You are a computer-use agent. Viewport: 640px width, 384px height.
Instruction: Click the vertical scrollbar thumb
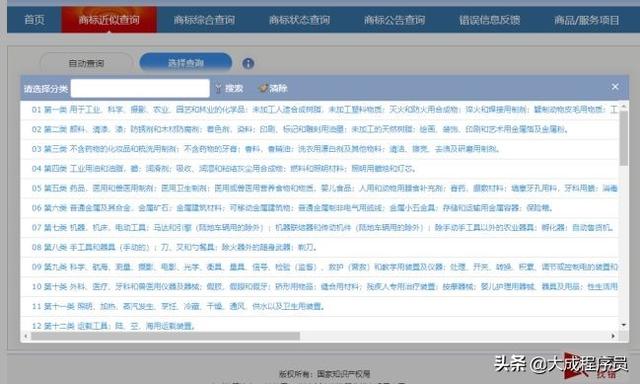pyautogui.click(x=624, y=138)
